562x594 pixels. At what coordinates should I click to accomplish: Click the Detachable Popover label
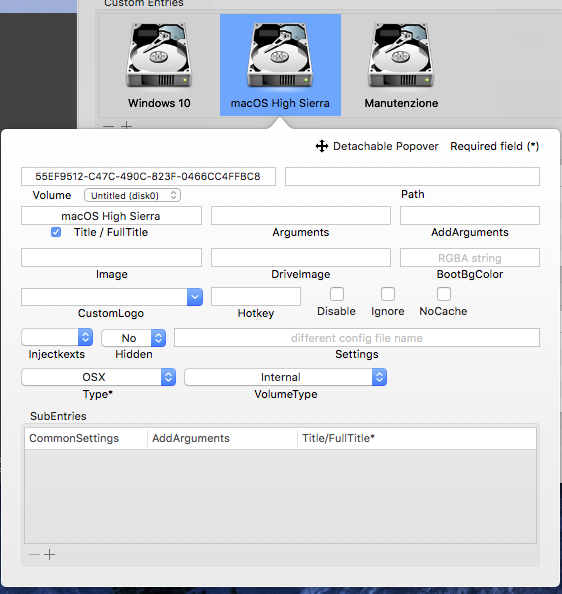coord(386,146)
